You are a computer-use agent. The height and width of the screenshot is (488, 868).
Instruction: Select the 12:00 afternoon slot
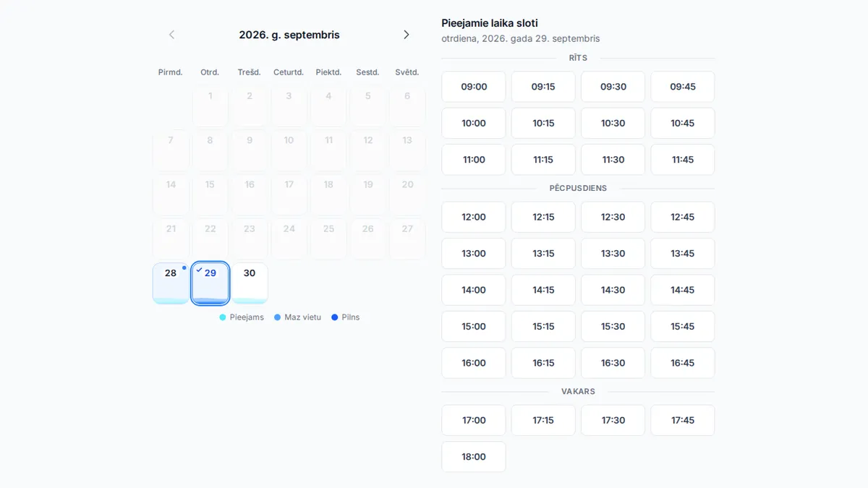point(474,217)
